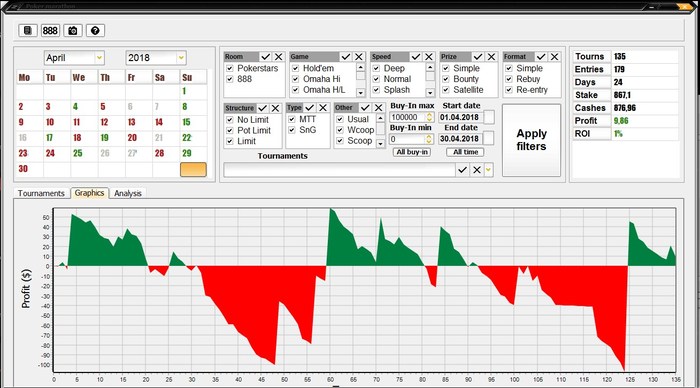Click the Game list down arrow
Viewport: 700px width, 388px height.
(x=360, y=92)
